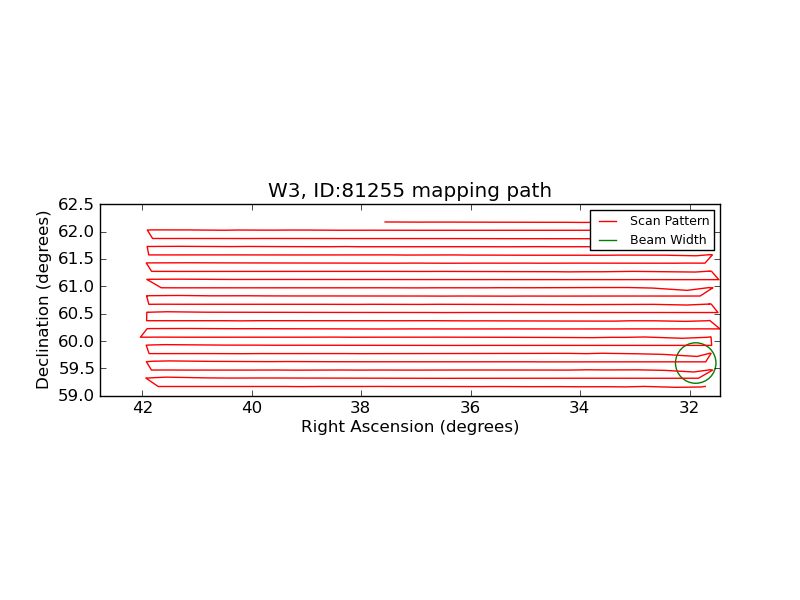Click the y-axis tick label 59.0

click(76, 396)
